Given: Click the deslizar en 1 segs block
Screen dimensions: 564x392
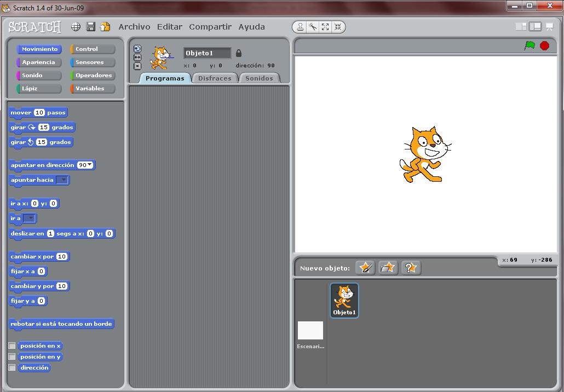Looking at the screenshot, I should 61,233.
